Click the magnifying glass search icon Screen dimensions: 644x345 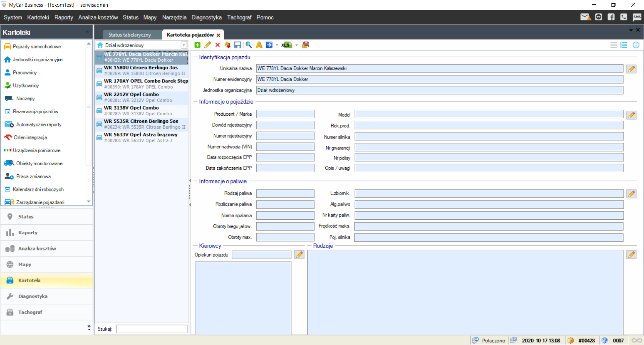pyautogui.click(x=249, y=45)
